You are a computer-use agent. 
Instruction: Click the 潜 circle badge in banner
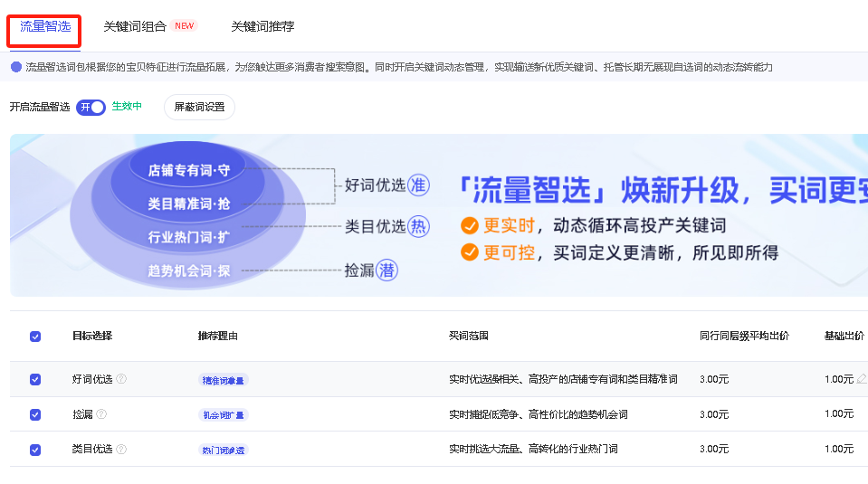click(x=387, y=270)
